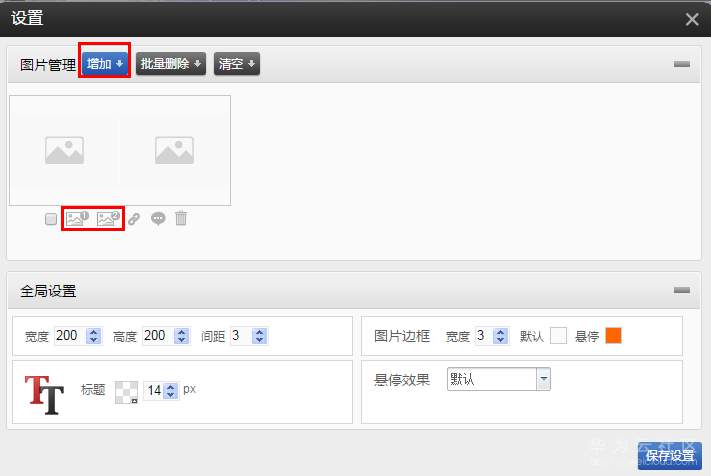The height and width of the screenshot is (476, 711).
Task: Click the 高度 200 field
Action: (x=158, y=336)
